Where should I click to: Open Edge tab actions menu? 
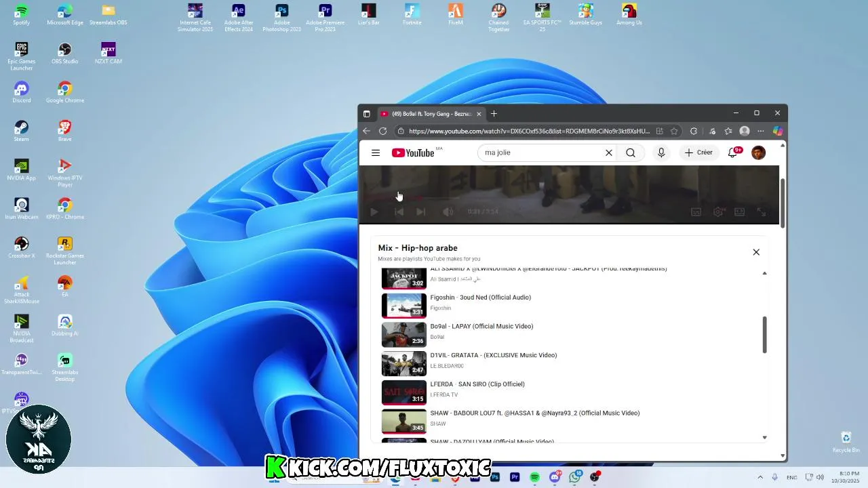pos(367,114)
